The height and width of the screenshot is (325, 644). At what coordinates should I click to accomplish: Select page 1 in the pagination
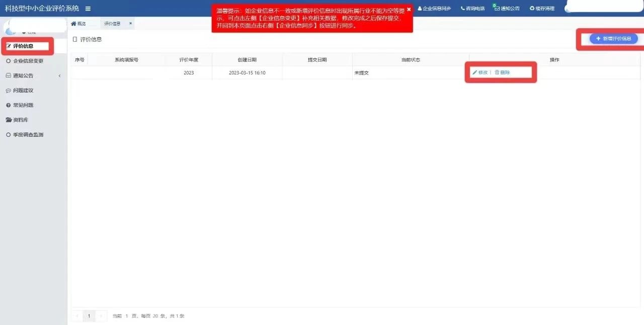click(x=89, y=316)
